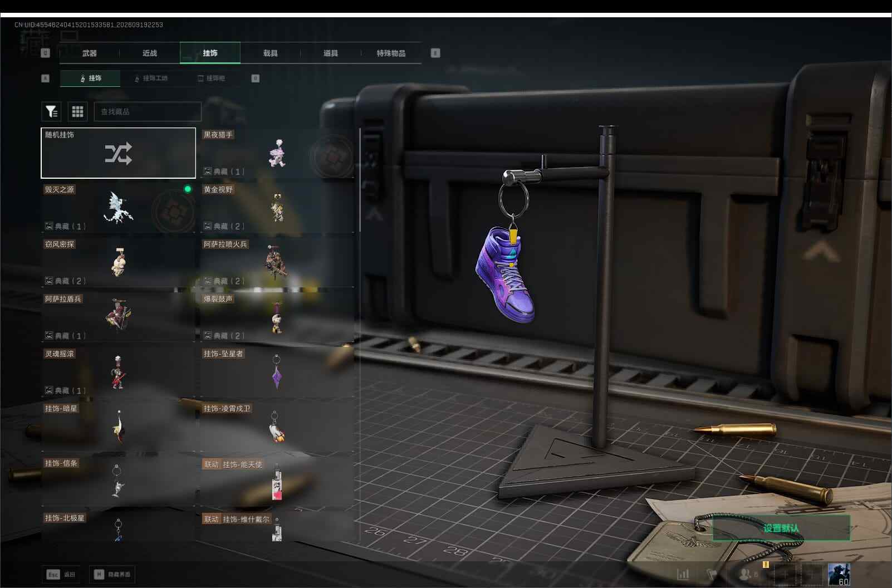Click the A previous sub-tab key hint

coord(46,78)
